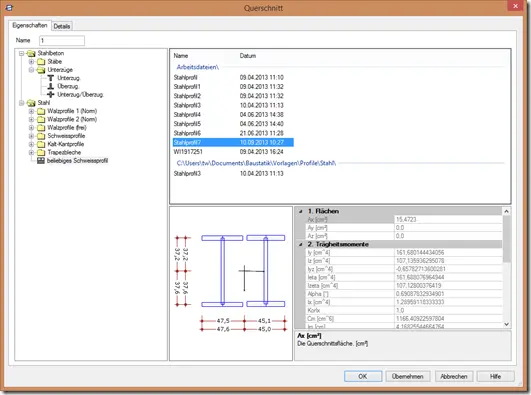Expand the Kalt-Kantprofile node
Viewport: 531px width, 395px height.
coord(31,144)
